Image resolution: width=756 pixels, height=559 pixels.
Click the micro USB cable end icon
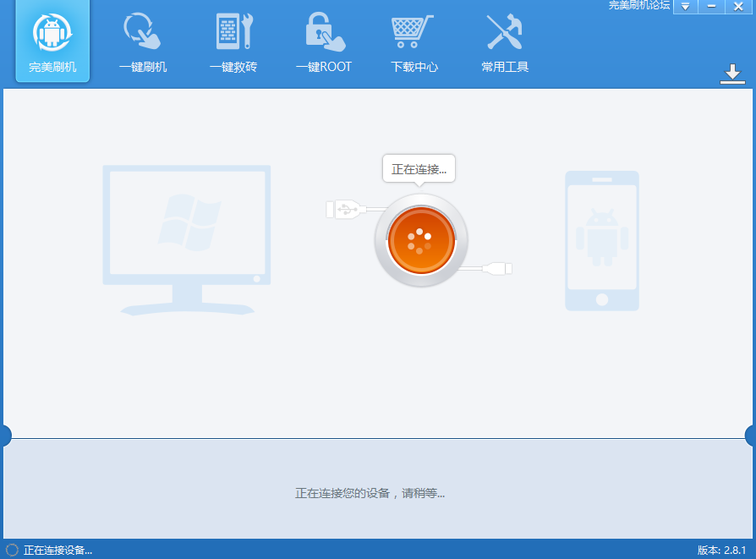click(x=497, y=268)
